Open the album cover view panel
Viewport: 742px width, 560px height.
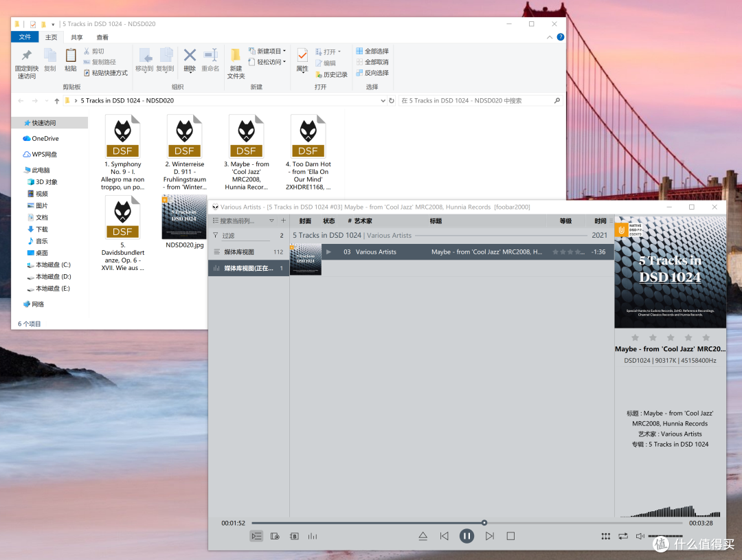pyautogui.click(x=275, y=536)
